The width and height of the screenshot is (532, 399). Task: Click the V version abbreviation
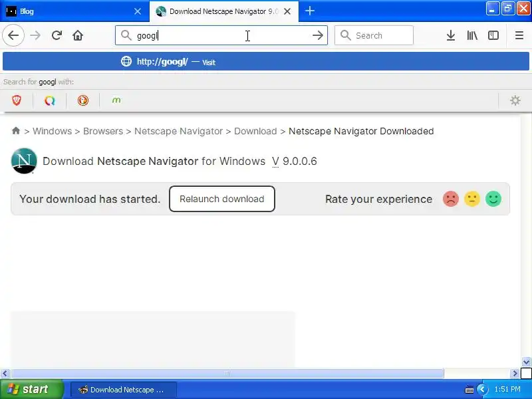point(275,161)
